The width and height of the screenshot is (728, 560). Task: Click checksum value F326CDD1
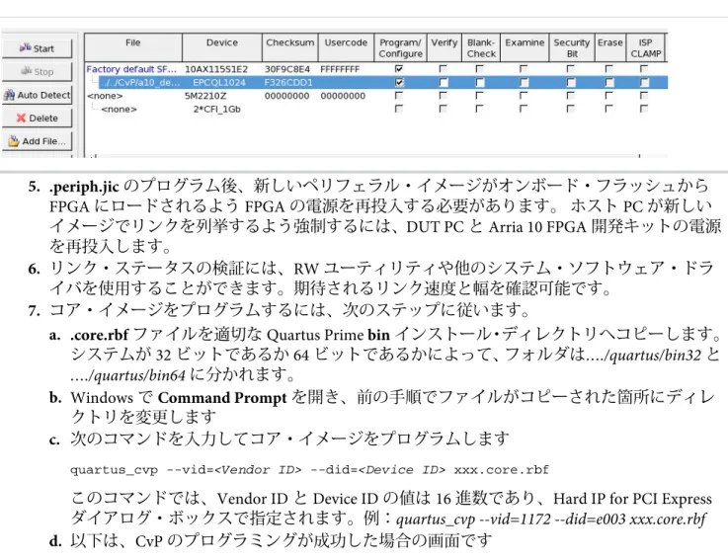tap(287, 82)
